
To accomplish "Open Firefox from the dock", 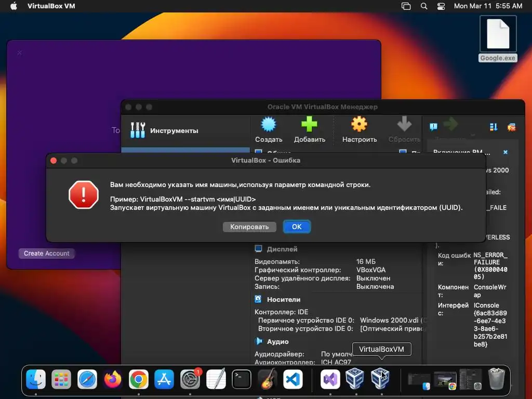I will [113, 379].
